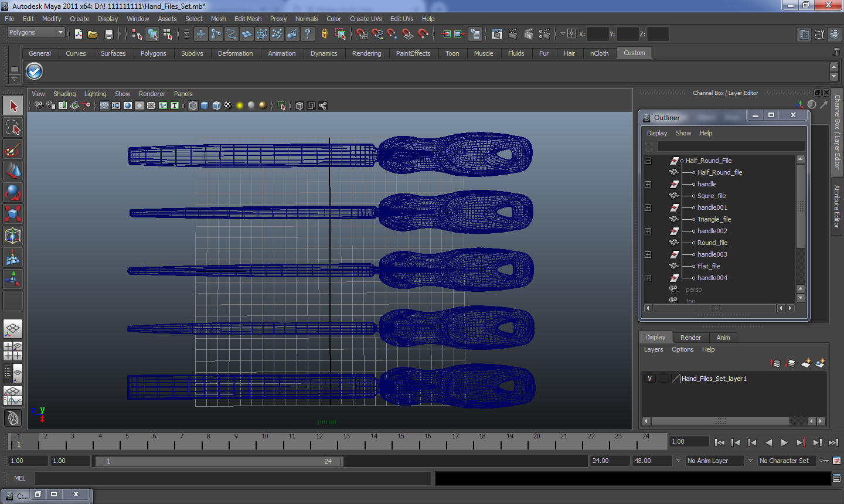
Task: Enable wireframe shading in viewport toolbar
Action: (193, 105)
